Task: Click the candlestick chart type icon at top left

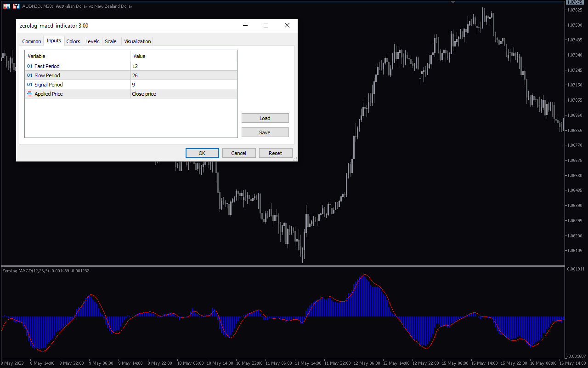Action: click(16, 6)
